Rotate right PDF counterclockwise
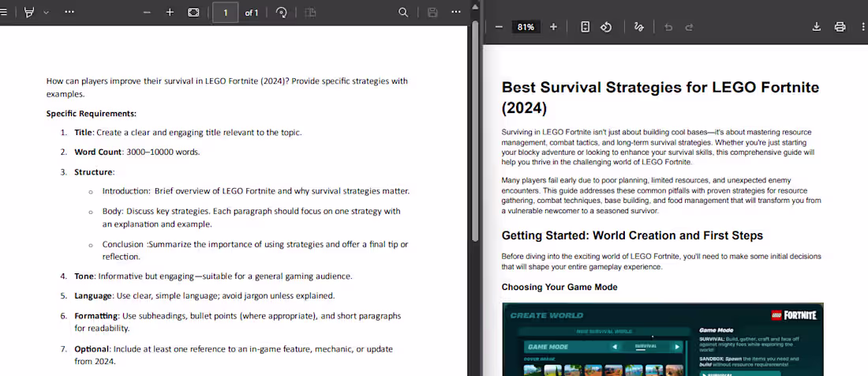Image resolution: width=868 pixels, height=376 pixels. [x=606, y=27]
